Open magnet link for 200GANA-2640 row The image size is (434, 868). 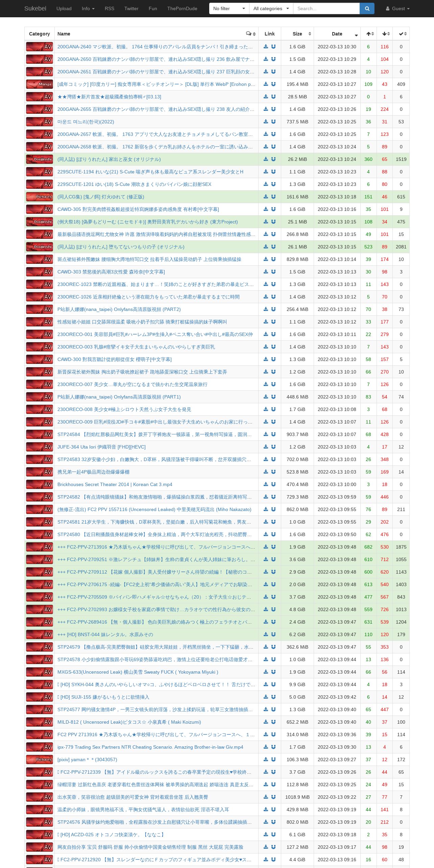(x=273, y=47)
